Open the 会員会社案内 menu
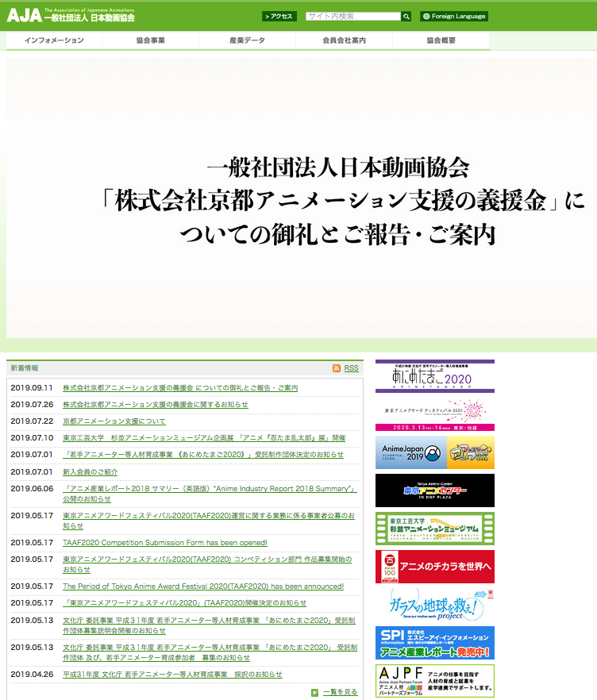The height and width of the screenshot is (700, 597). pyautogui.click(x=345, y=40)
